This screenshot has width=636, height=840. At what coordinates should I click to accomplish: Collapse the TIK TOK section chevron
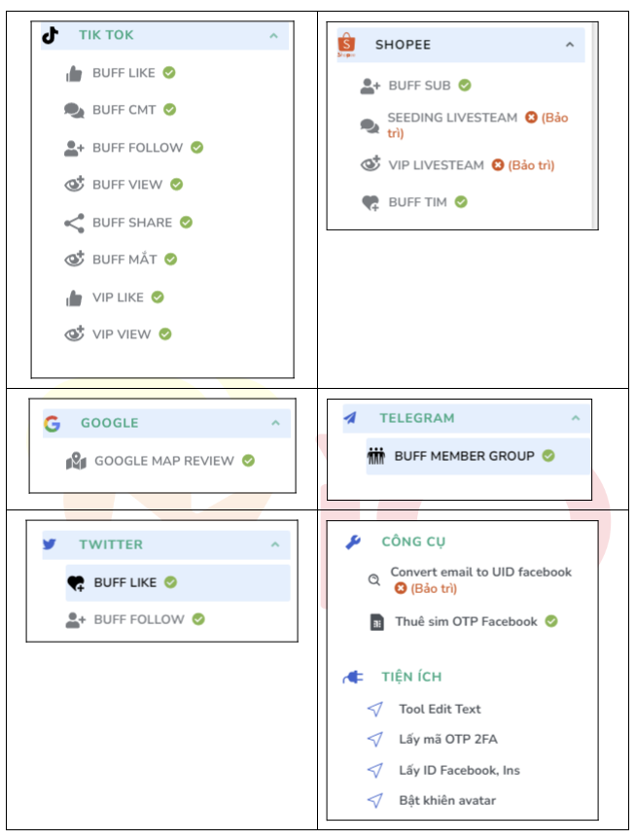tap(274, 36)
